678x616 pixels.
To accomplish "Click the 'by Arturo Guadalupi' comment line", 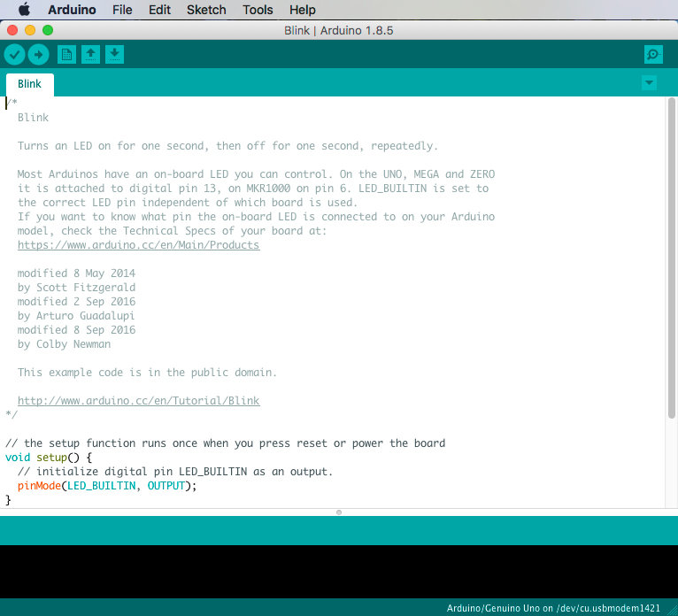I will (76, 316).
